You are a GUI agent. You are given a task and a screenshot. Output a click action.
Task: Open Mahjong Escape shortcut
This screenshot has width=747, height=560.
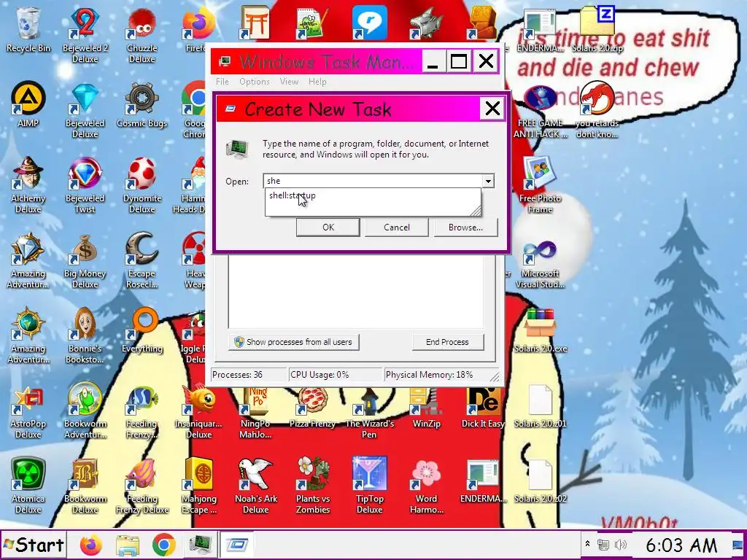pos(198,486)
